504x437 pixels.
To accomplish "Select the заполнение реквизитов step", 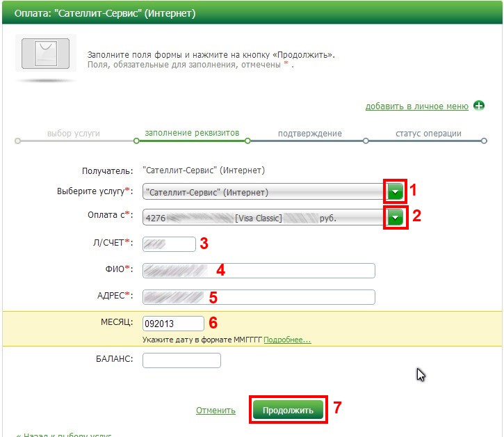I will [x=192, y=133].
